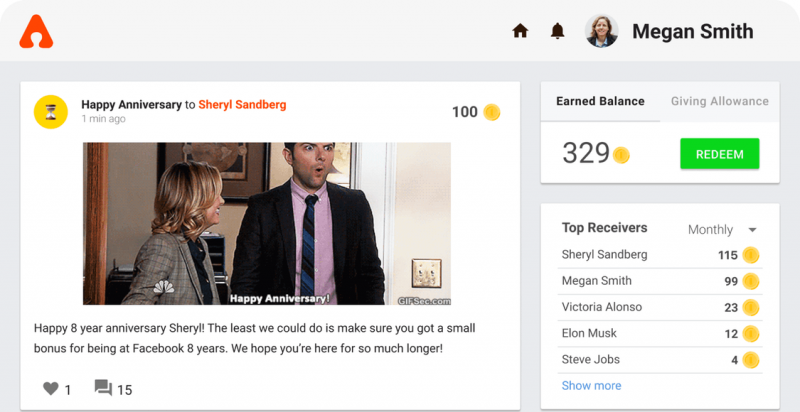Click the orange app logo
This screenshot has width=800, height=412.
coord(36,32)
